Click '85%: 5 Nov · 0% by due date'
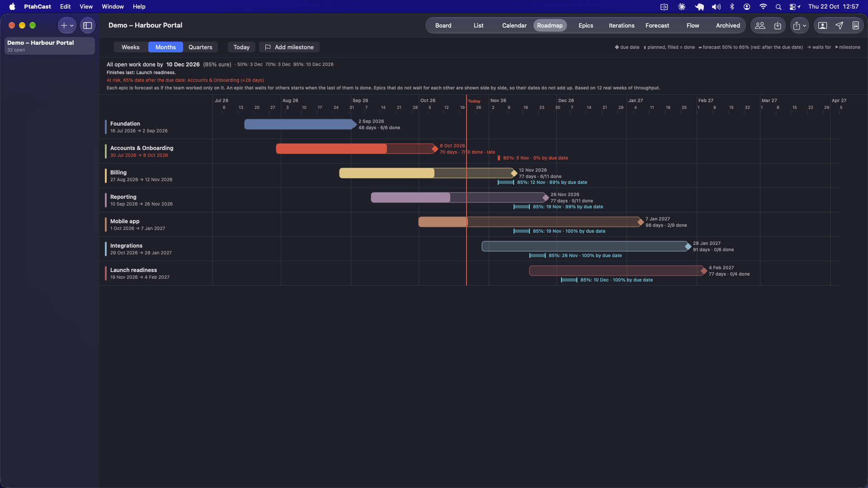The height and width of the screenshot is (488, 868). pos(535,158)
